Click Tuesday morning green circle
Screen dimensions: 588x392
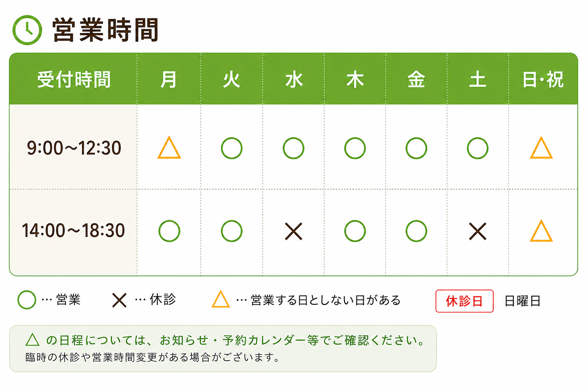tap(232, 148)
